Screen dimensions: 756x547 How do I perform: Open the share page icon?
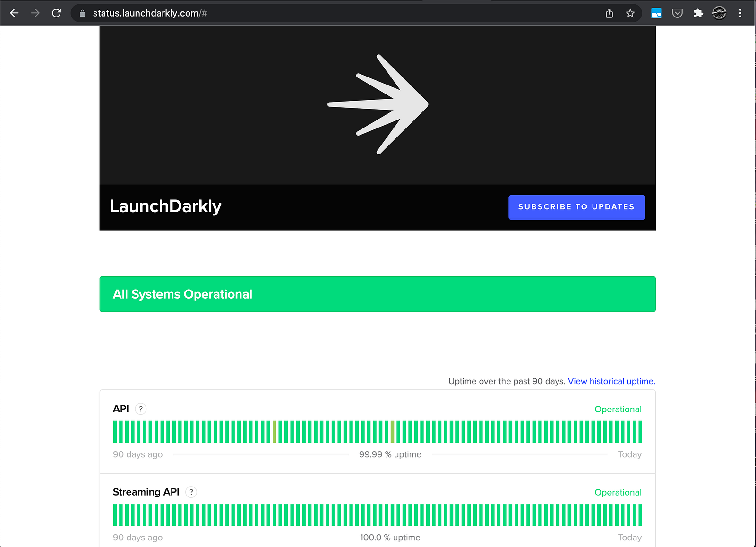point(610,13)
